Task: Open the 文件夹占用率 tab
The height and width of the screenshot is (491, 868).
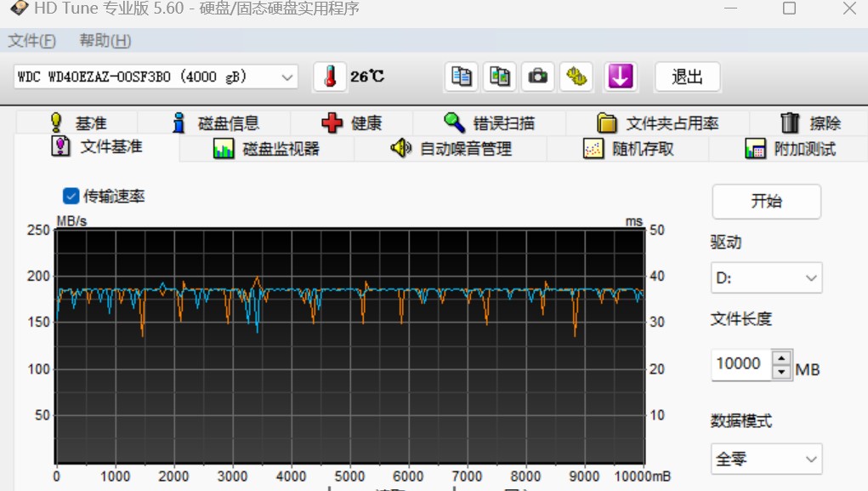Action: click(658, 123)
